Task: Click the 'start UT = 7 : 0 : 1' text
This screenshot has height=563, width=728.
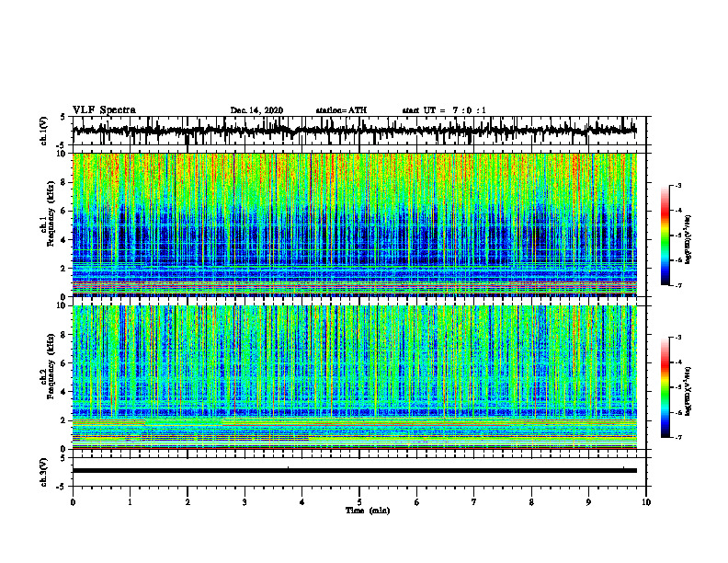Action: tap(444, 110)
